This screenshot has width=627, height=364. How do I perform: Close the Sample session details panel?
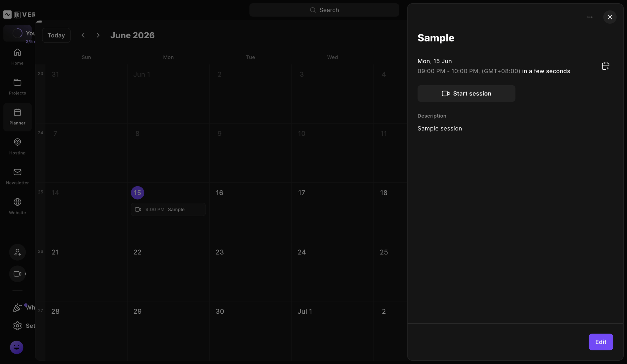pyautogui.click(x=610, y=17)
